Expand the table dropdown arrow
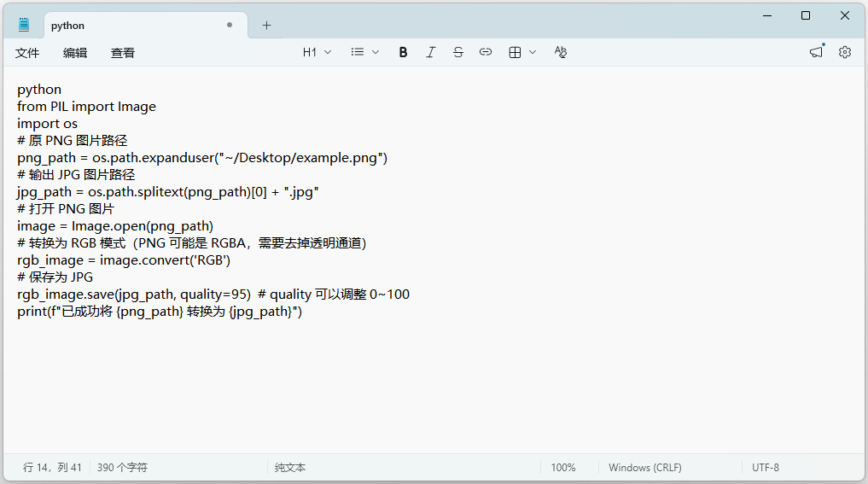The height and width of the screenshot is (484, 868). [x=533, y=52]
